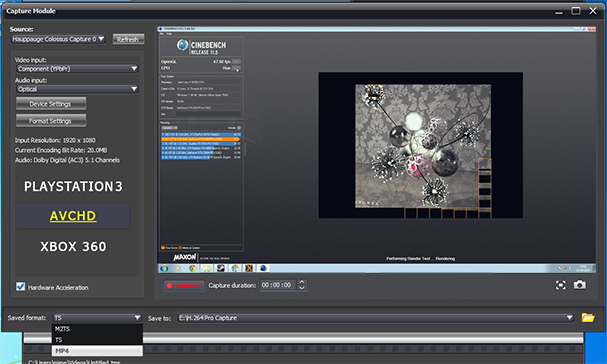Click 'Input Resolution: 1920 x 1080' text
Image resolution: width=607 pixels, height=364 pixels.
click(55, 140)
